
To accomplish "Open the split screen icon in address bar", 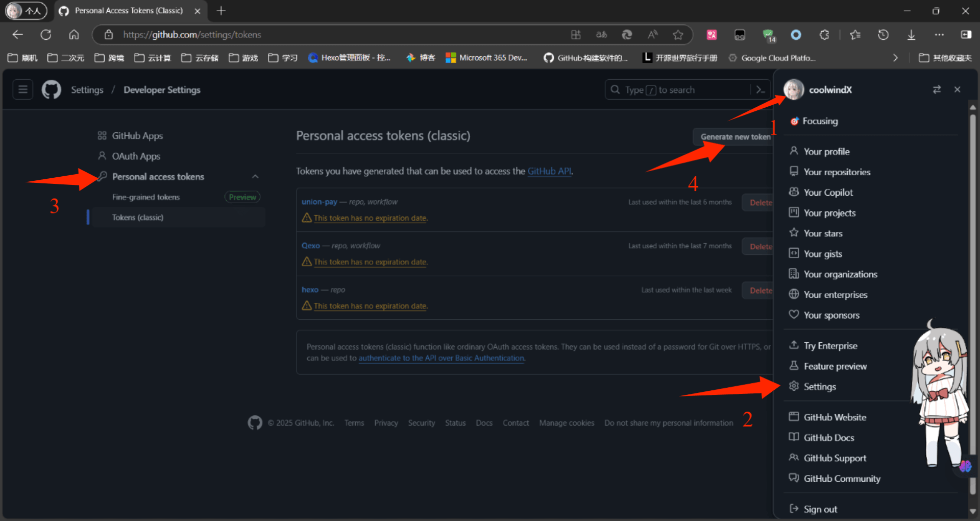I will click(576, 35).
